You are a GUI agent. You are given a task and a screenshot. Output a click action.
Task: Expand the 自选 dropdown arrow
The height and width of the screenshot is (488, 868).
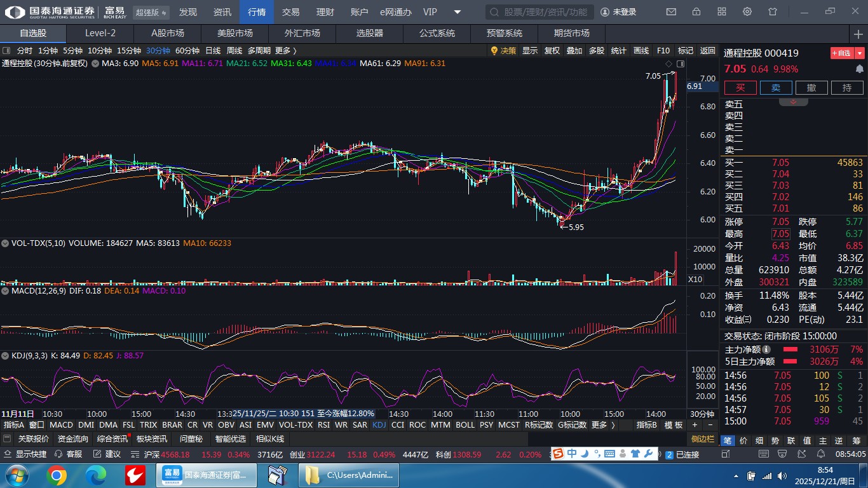click(x=860, y=53)
